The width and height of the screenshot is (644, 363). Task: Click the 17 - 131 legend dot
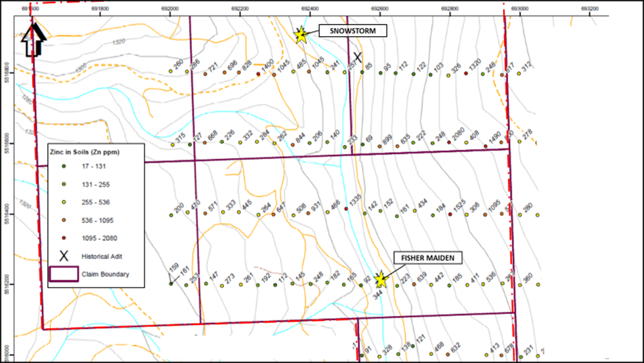pyautogui.click(x=63, y=167)
